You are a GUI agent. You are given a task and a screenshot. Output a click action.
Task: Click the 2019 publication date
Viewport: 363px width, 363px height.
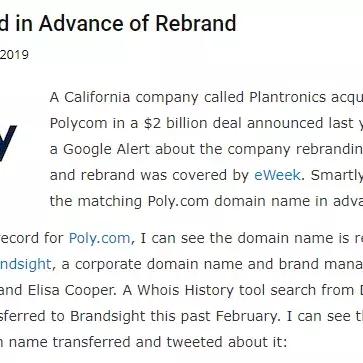click(x=14, y=55)
